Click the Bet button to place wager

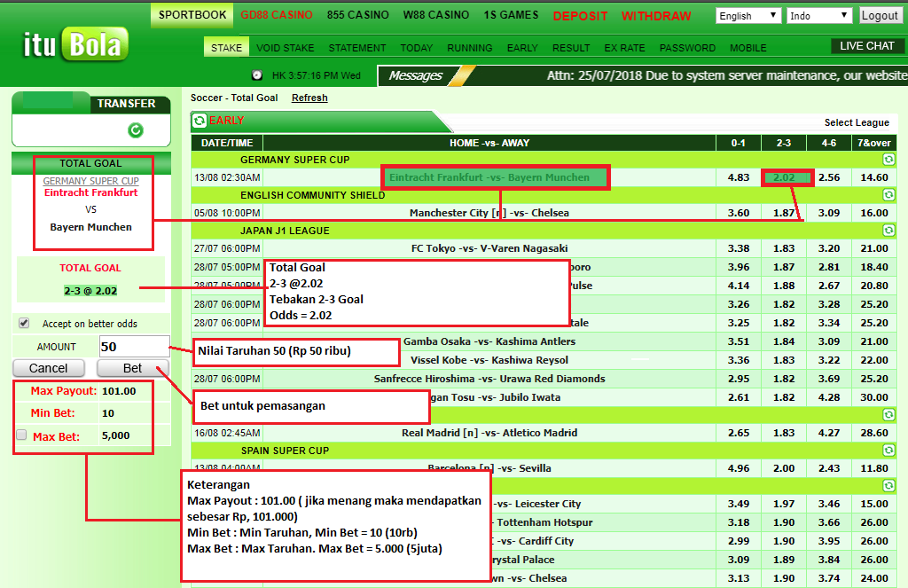coord(133,368)
